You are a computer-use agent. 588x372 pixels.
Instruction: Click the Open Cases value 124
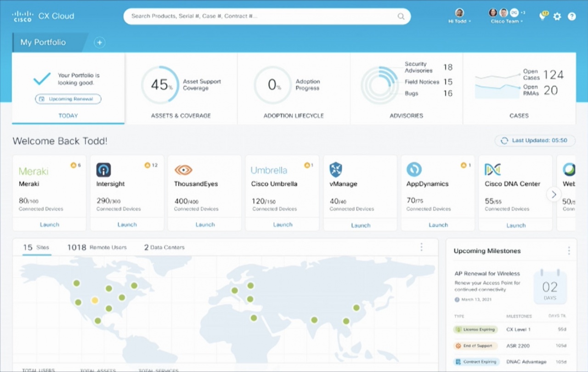tap(553, 74)
